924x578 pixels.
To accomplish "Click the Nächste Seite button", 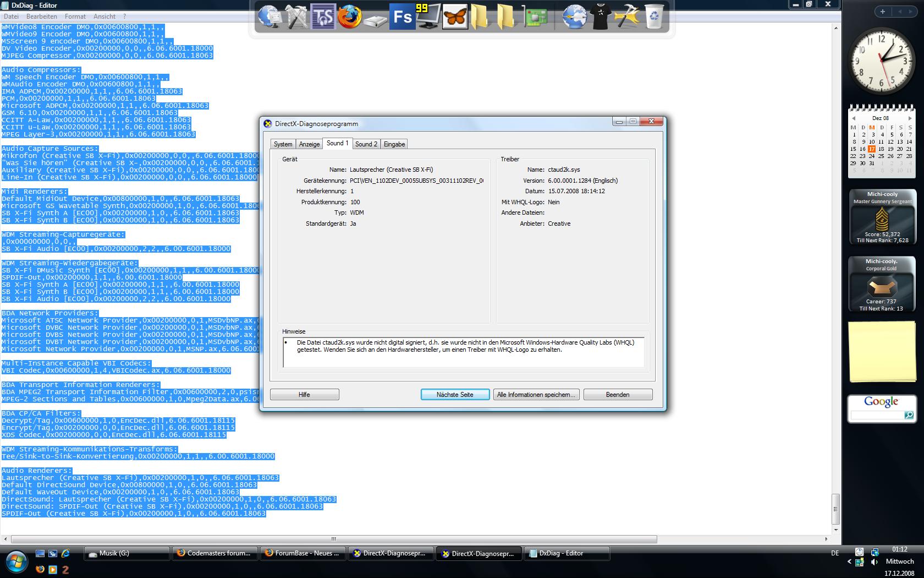I will coord(455,395).
